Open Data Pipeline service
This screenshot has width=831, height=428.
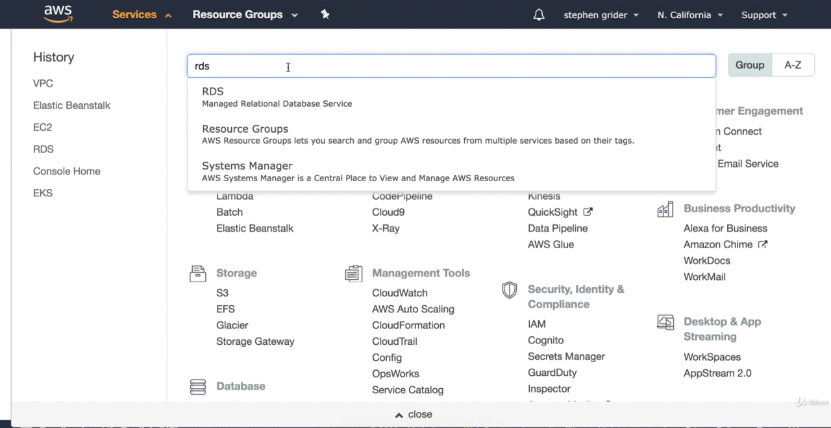(x=558, y=228)
